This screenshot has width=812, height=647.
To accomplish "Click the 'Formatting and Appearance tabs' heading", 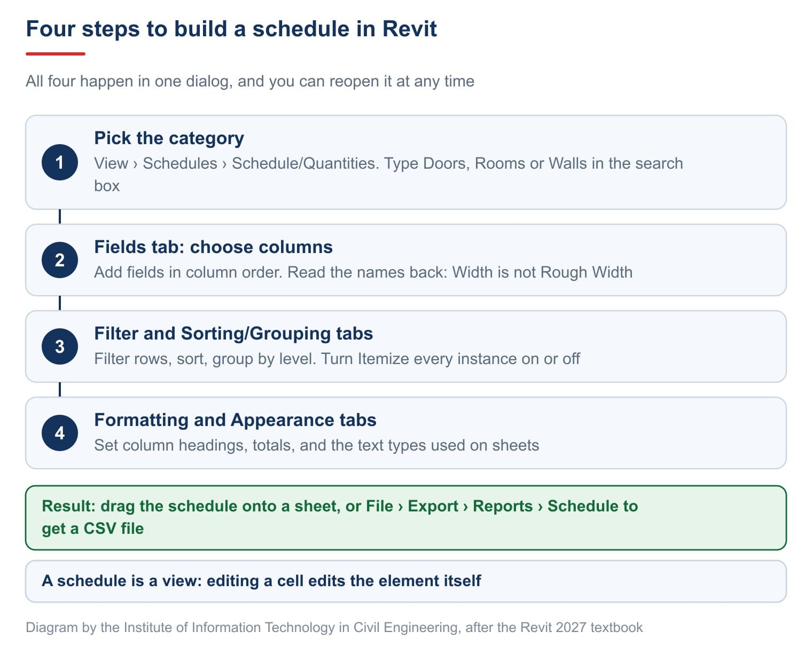I will point(235,420).
